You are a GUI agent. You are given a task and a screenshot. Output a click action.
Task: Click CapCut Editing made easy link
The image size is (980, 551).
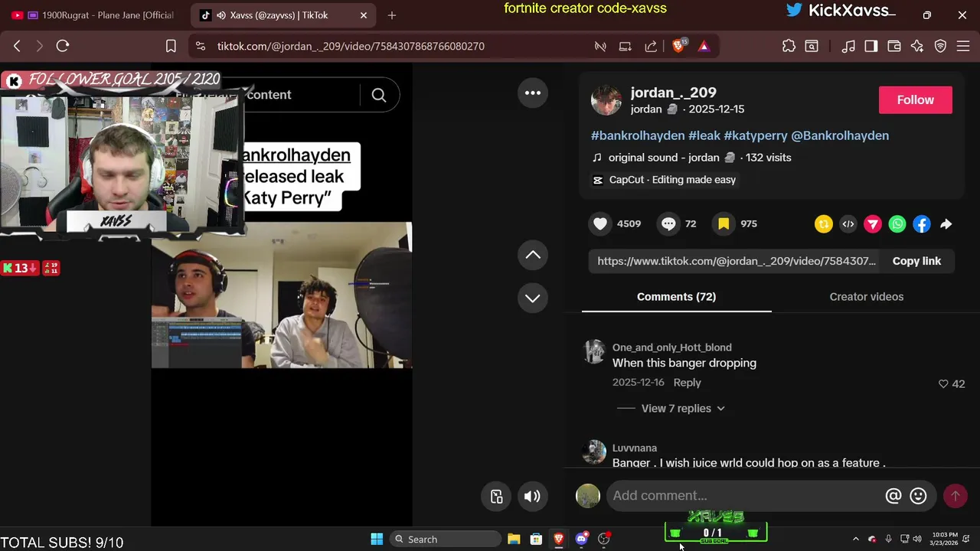(664, 180)
